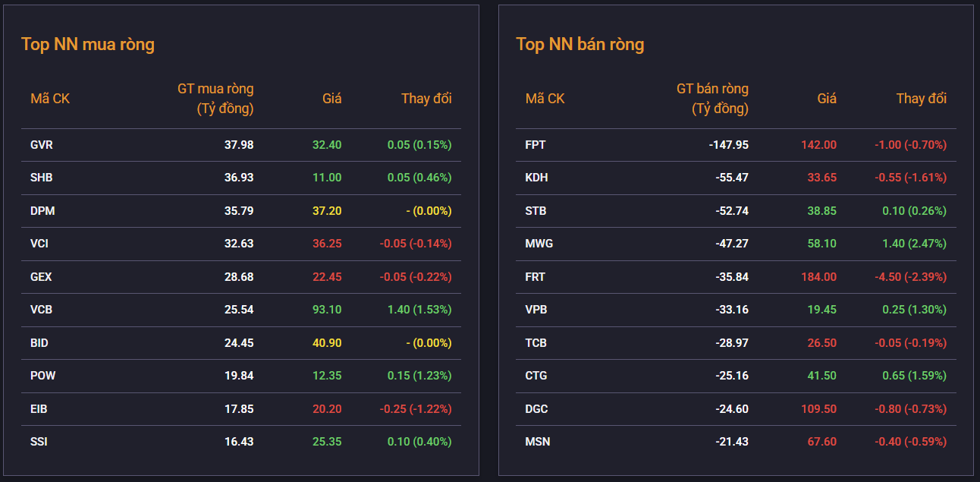The height and width of the screenshot is (482, 980).
Task: Click the "Top NN bán ròng" heading
Action: click(580, 44)
